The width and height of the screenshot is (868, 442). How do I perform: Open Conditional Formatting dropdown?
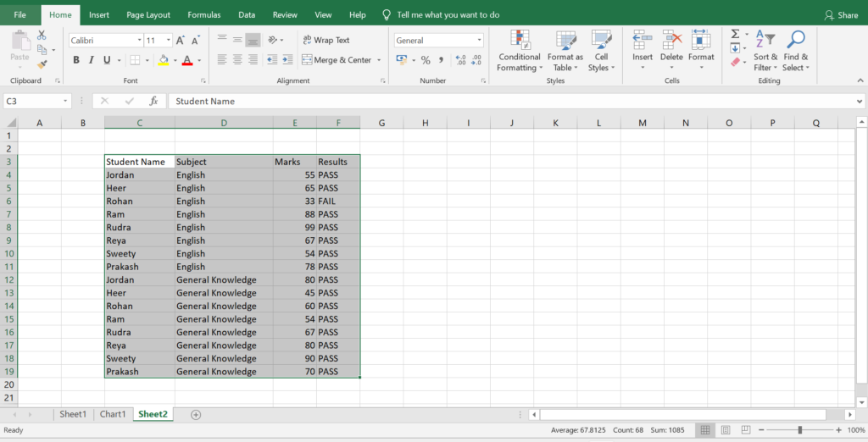click(519, 51)
